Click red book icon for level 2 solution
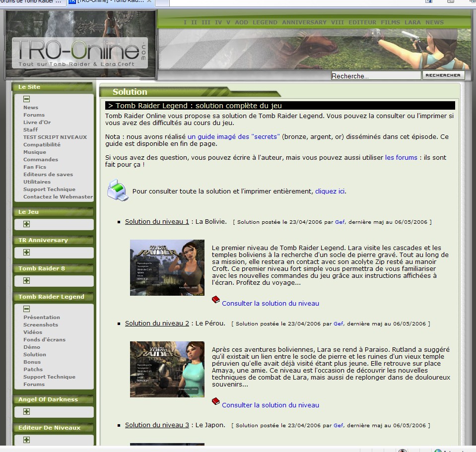The height and width of the screenshot is (452, 476). [x=216, y=401]
